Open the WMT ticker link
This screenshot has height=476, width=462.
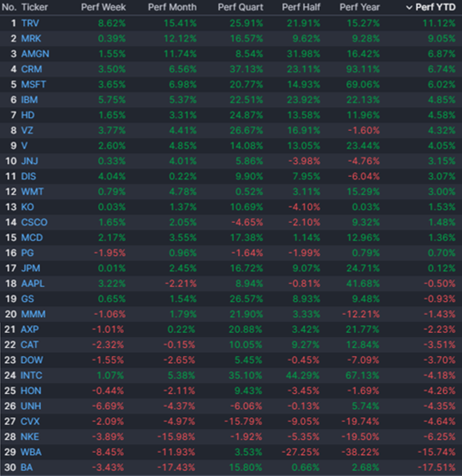click(x=32, y=192)
